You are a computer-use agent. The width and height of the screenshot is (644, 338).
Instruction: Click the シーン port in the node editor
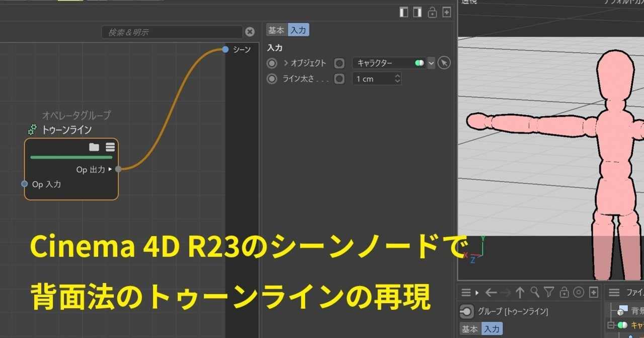[x=225, y=49]
